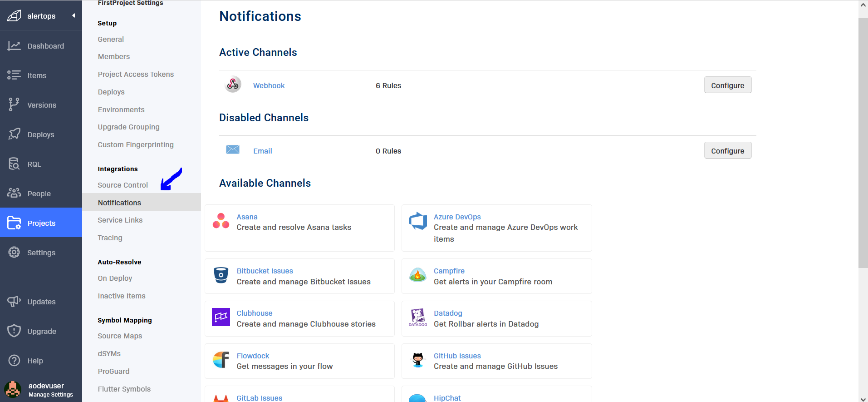Click the GitHub octocat logo icon
This screenshot has width=868, height=402.
(x=418, y=360)
